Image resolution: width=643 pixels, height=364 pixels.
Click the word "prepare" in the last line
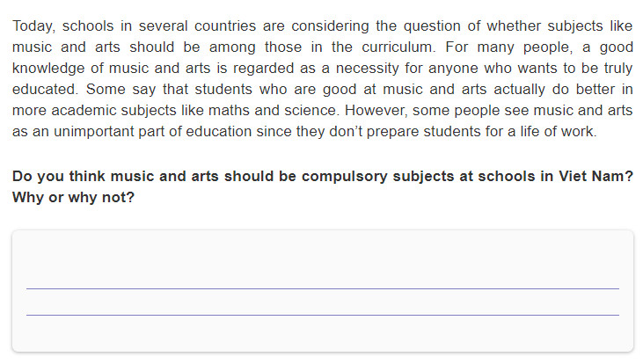(392, 132)
